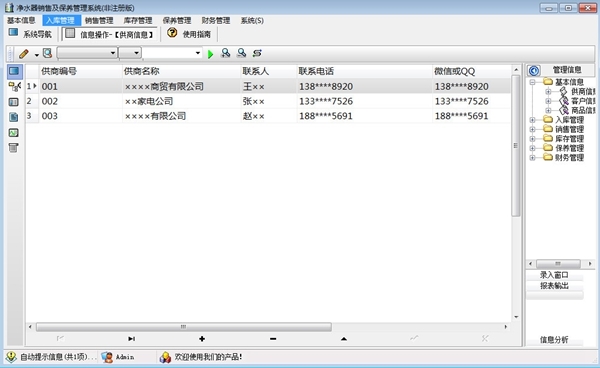
Task: Select the row for supplier 002 ××家电公司
Action: click(268, 101)
